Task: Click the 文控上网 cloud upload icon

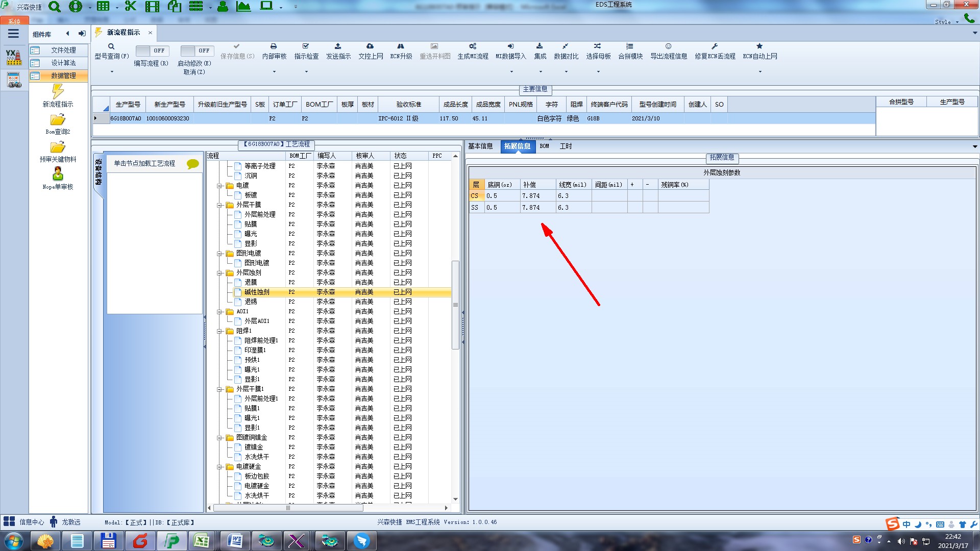Action: (370, 46)
